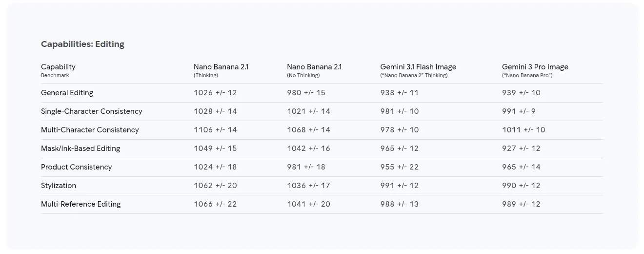Click the 1011 +/- 10 Gemini 3 Pro score
The height and width of the screenshot is (254, 644).
coord(523,130)
